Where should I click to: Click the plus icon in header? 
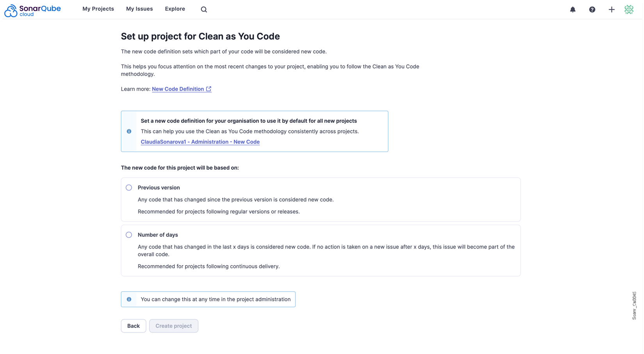[x=612, y=9]
